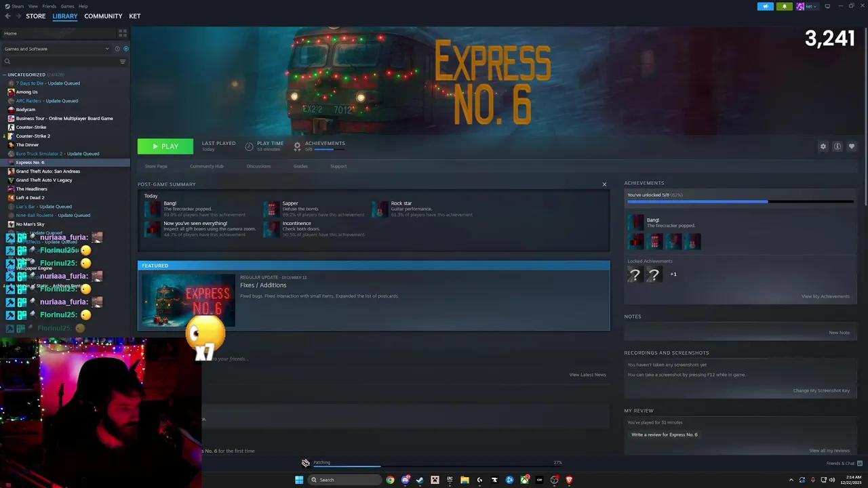Open the KET profile tab
868x488 pixels.
tap(135, 16)
